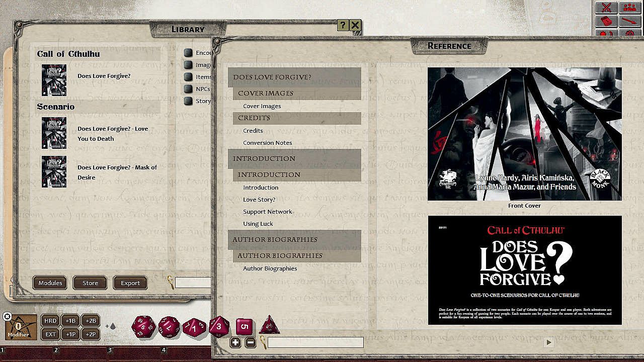Open the Modifier box settings gear
644x362 pixels.
[7, 316]
